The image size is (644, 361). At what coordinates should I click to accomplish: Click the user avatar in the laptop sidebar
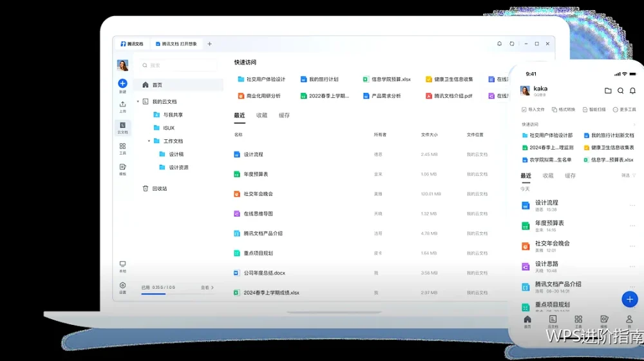point(122,65)
